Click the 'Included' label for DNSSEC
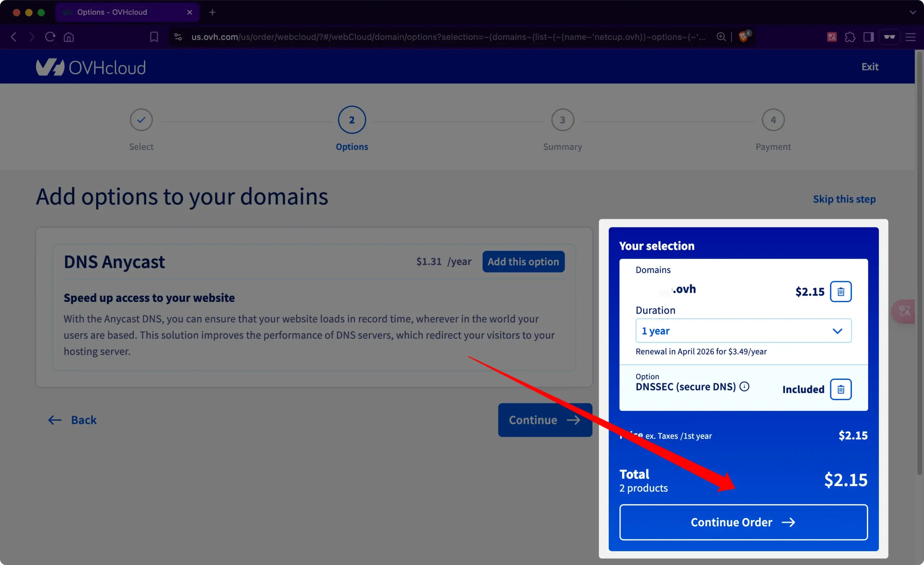The width and height of the screenshot is (924, 565). click(x=803, y=390)
